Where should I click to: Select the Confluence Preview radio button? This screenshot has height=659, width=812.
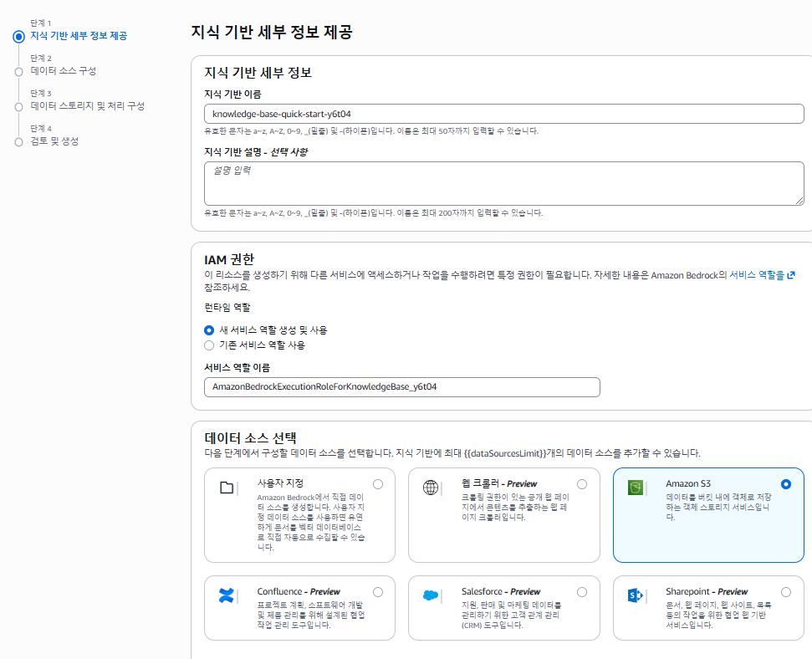pos(378,591)
